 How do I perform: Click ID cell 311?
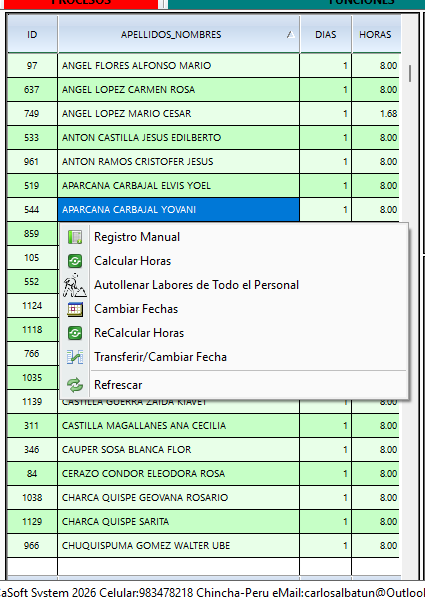point(32,426)
